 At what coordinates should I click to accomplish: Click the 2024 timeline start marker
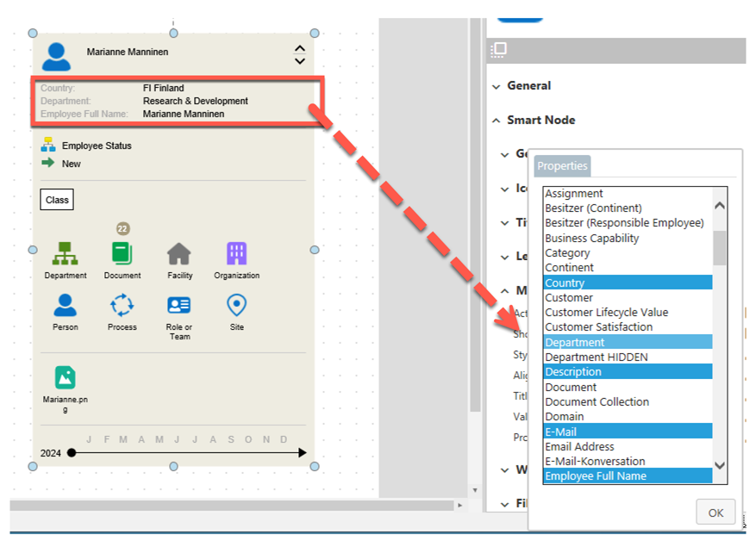72,453
